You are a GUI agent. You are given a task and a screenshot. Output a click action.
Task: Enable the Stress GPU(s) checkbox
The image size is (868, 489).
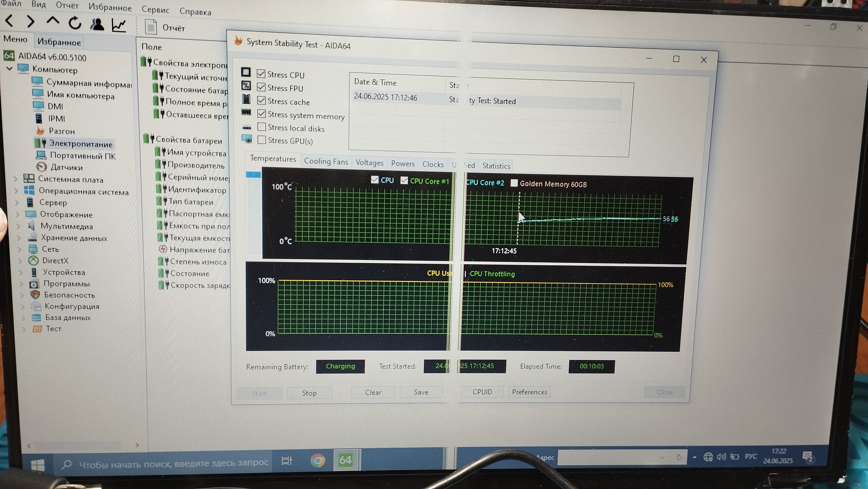tap(261, 140)
